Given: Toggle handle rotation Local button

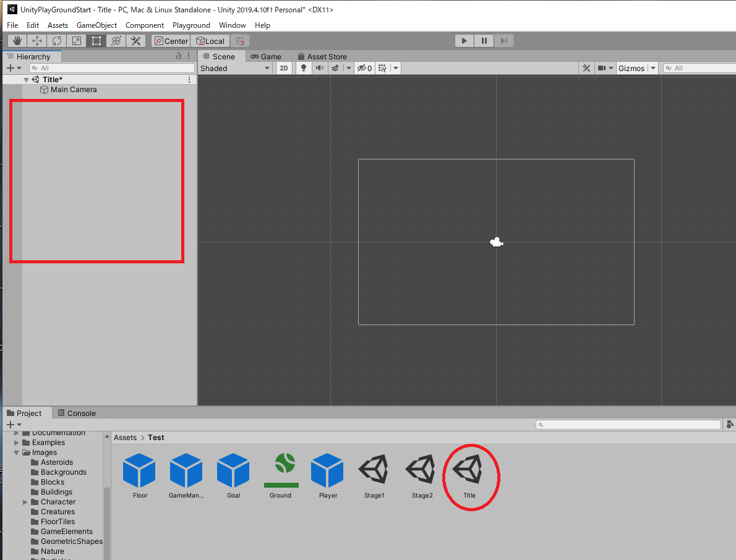Looking at the screenshot, I should click(x=210, y=41).
